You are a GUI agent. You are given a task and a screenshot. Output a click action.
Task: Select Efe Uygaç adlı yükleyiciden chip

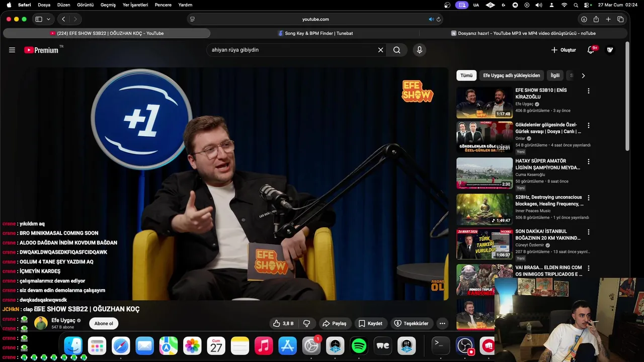(x=512, y=75)
